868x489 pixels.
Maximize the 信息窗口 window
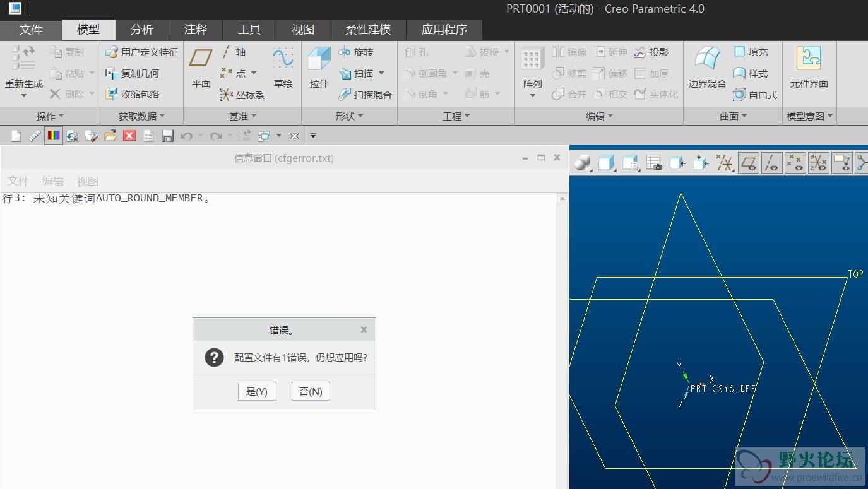(541, 157)
